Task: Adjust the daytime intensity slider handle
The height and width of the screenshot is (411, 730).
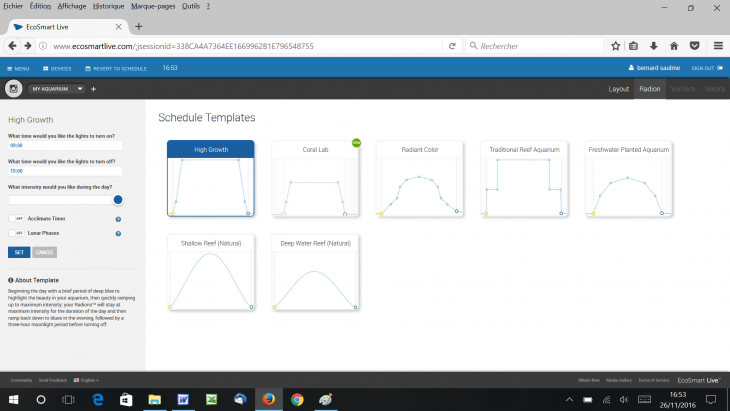Action: (x=118, y=200)
